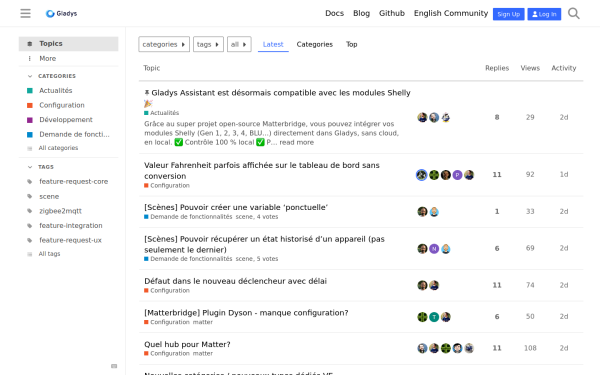
Task: Click the second avatar on variable ponctuelle topic
Action: pos(434,212)
